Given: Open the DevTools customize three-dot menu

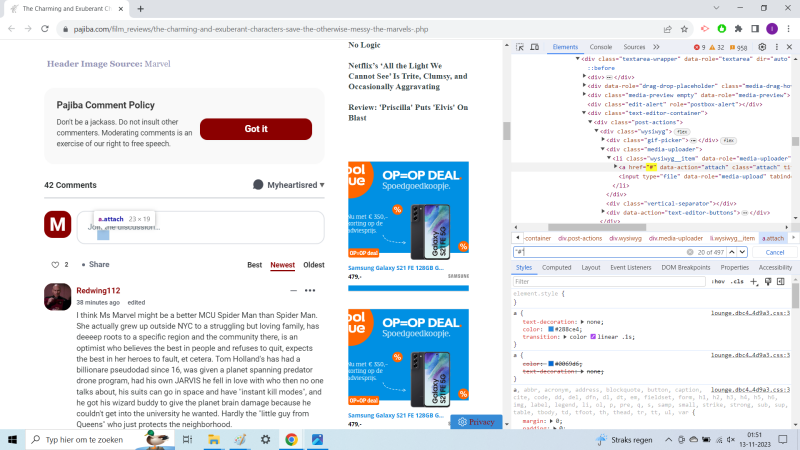Looking at the screenshot, I should coord(777,47).
